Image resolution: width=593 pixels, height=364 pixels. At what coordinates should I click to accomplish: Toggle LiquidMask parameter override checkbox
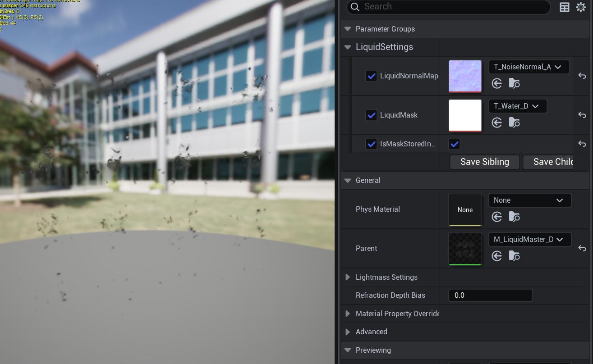coord(371,115)
